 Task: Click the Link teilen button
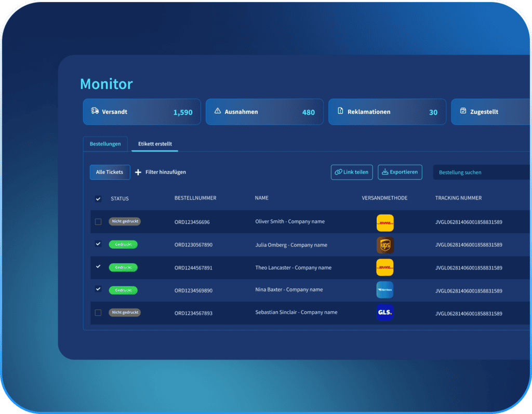coord(352,172)
